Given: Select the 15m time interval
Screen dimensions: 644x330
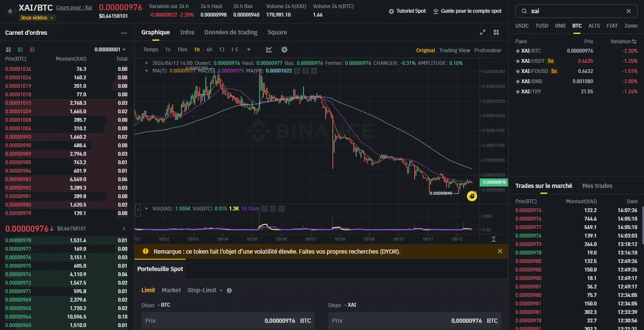Looking at the screenshot, I should (x=182, y=50).
